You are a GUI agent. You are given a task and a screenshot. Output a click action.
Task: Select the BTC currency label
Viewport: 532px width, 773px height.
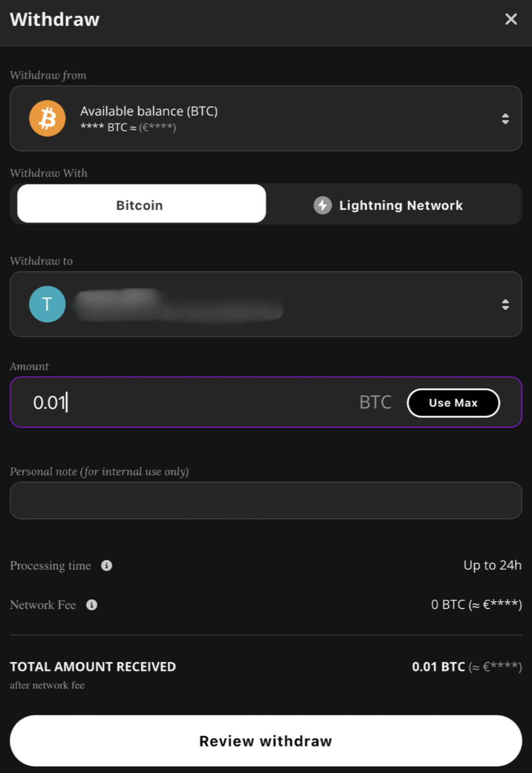coord(375,402)
